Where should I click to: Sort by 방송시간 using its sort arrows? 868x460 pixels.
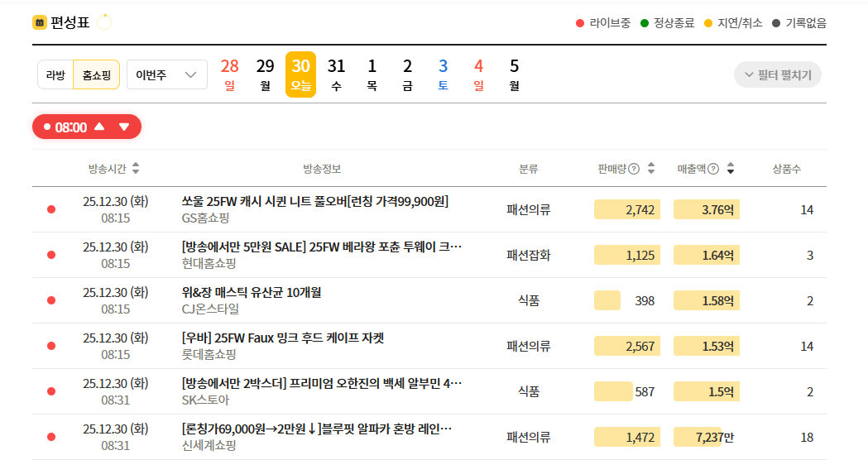click(136, 169)
